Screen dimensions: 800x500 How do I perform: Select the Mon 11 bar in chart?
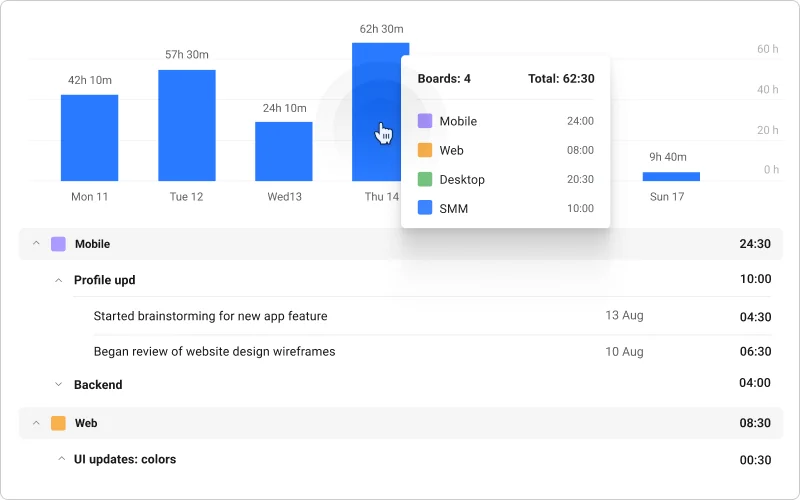point(89,138)
